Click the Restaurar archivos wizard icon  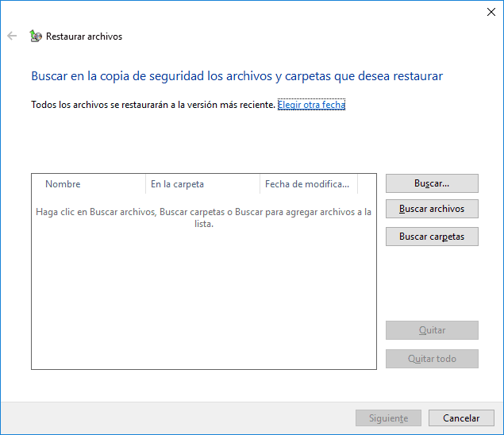(x=36, y=36)
